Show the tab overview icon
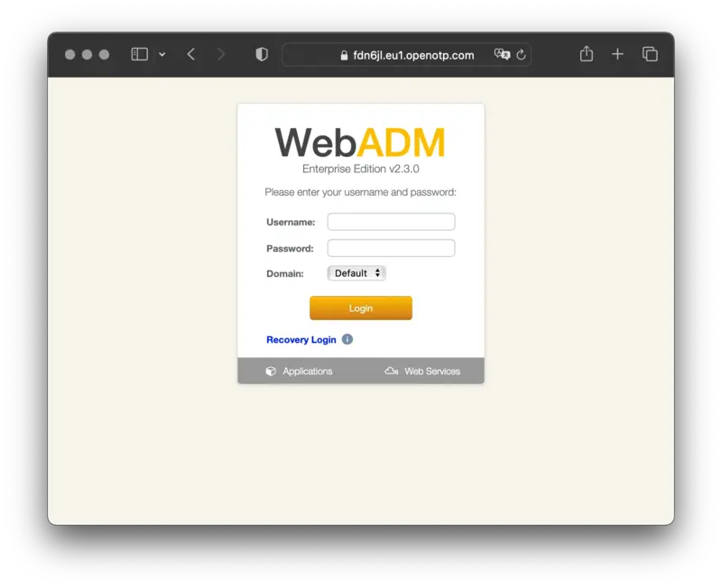 (650, 54)
